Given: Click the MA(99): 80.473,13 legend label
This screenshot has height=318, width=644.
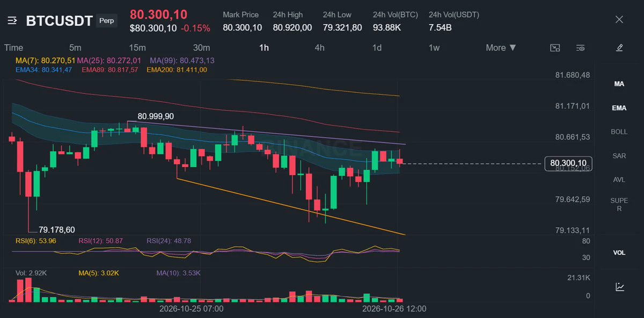Looking at the screenshot, I should tap(182, 61).
